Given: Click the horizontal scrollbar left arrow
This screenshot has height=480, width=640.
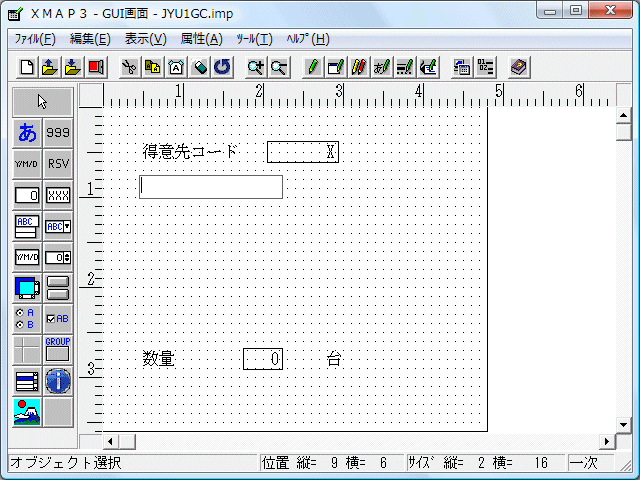Looking at the screenshot, I should (110, 441).
